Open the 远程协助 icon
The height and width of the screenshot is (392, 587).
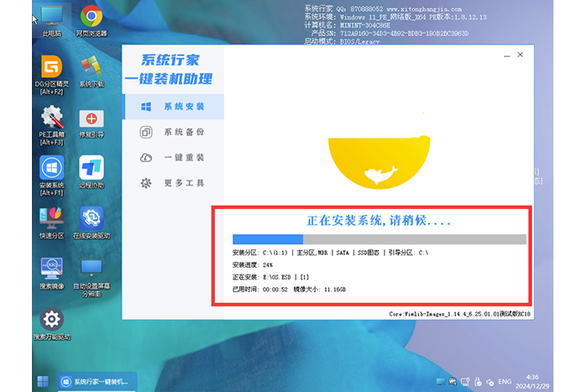pyautogui.click(x=92, y=173)
